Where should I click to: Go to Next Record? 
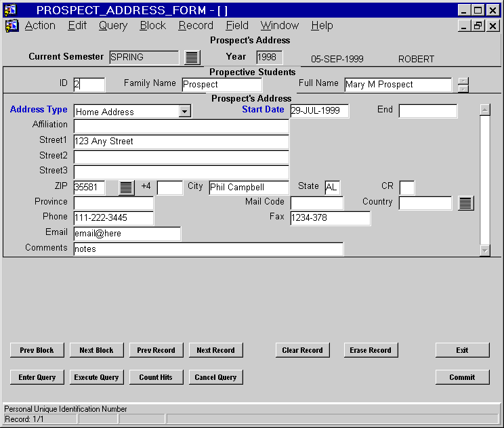pyautogui.click(x=215, y=350)
